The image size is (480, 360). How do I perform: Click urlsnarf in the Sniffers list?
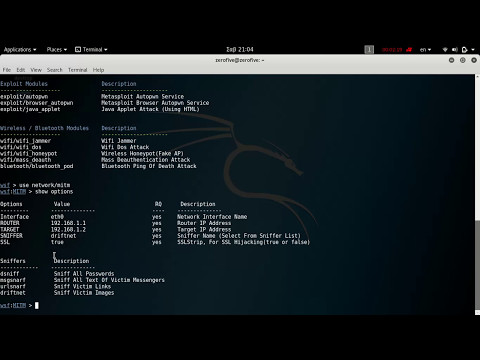[x=13, y=287]
